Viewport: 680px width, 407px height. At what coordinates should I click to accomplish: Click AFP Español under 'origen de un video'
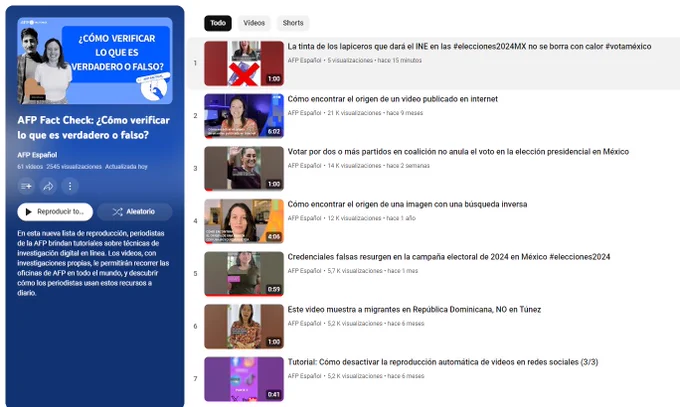(x=304, y=113)
